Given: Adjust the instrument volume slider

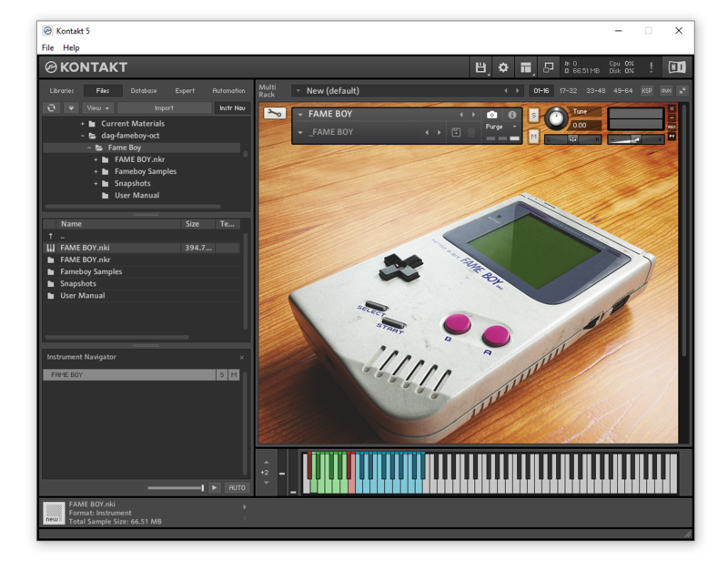Looking at the screenshot, I should 635,139.
